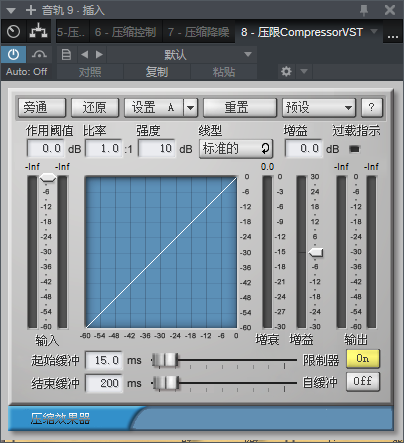The image size is (404, 443).
Task: Click the 结束缓冲 release slider knob
Action: pos(166,383)
